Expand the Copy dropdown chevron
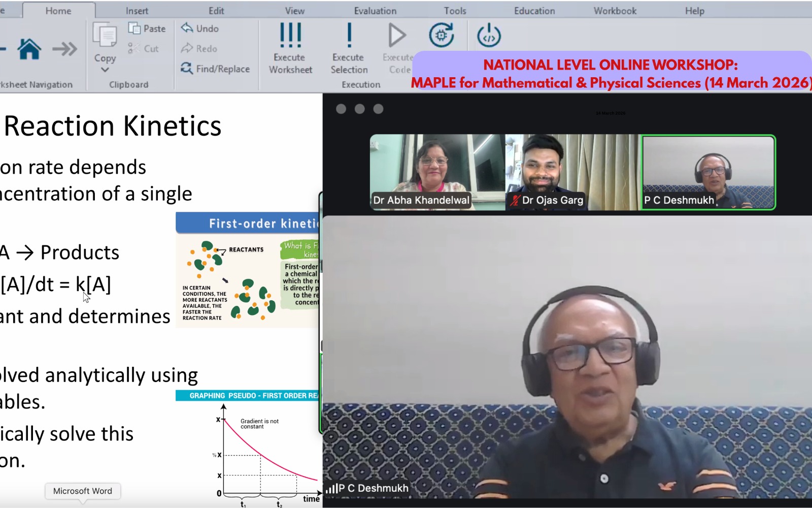 pos(105,70)
